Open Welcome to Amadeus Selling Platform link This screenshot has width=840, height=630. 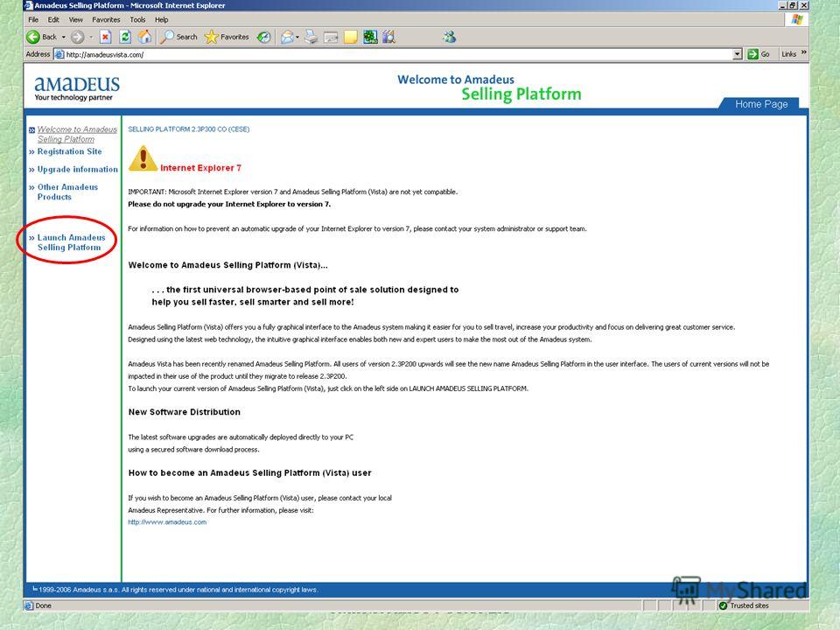[x=77, y=134]
